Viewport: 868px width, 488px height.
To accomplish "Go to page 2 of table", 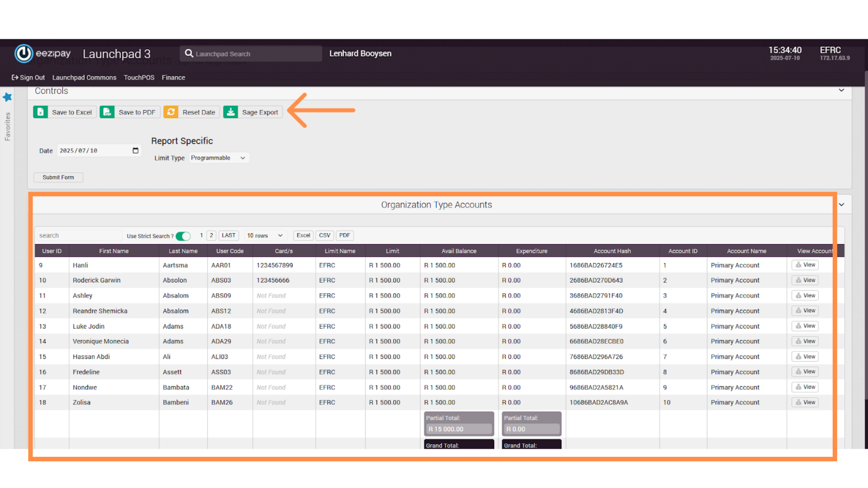I will pyautogui.click(x=211, y=235).
